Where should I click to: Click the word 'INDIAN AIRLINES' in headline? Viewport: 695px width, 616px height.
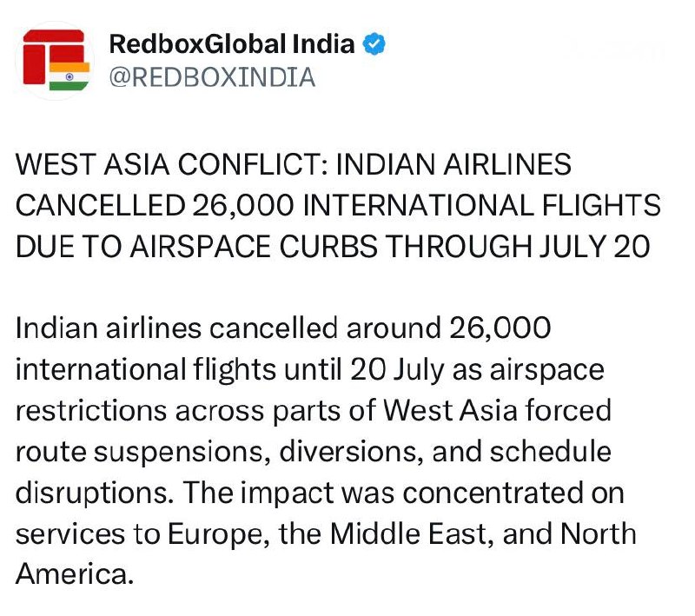tap(453, 164)
